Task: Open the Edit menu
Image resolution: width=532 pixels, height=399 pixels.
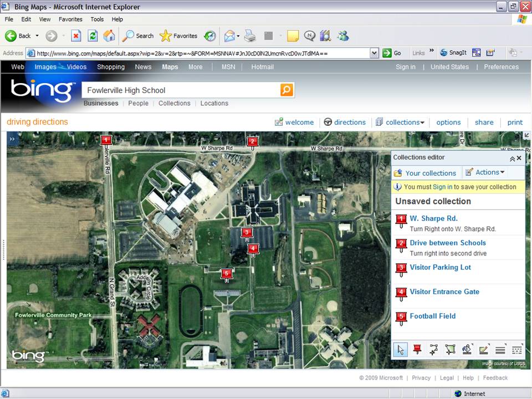Action: (26, 19)
